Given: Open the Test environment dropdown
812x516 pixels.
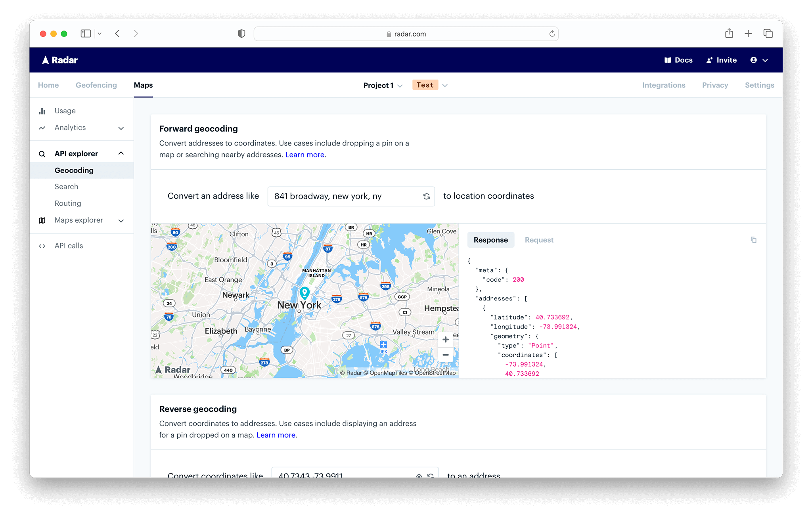Looking at the screenshot, I should click(430, 85).
